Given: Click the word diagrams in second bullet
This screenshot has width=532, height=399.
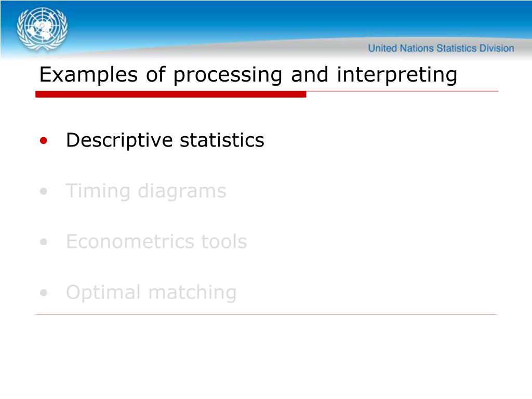Looking at the screenshot, I should tap(182, 191).
